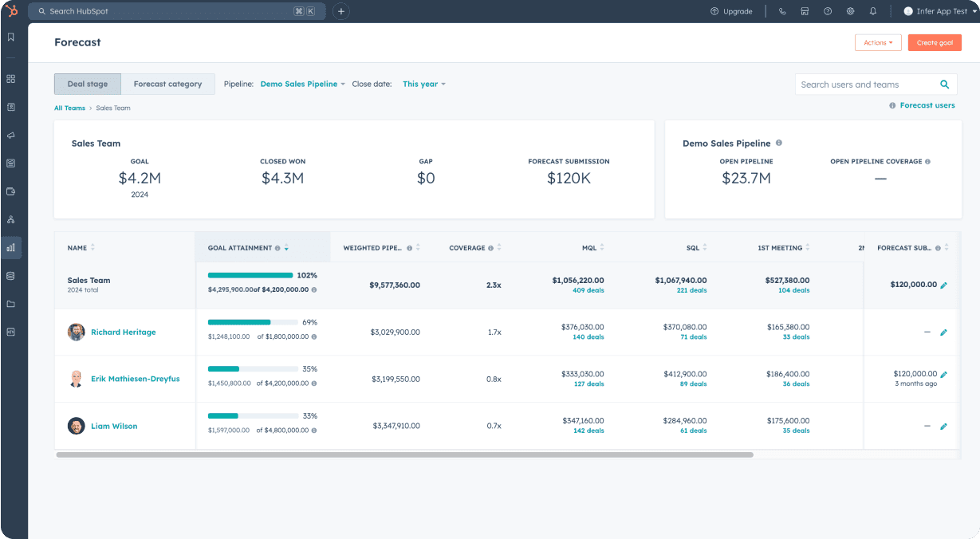
Task: Open the Actions dropdown
Action: [878, 42]
